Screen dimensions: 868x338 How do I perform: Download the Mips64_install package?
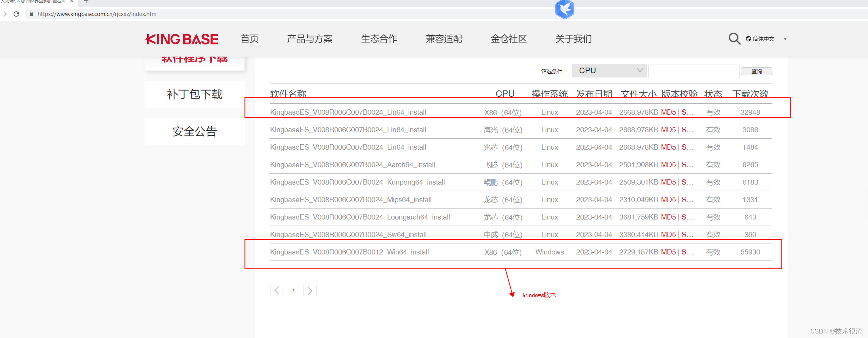coord(351,200)
